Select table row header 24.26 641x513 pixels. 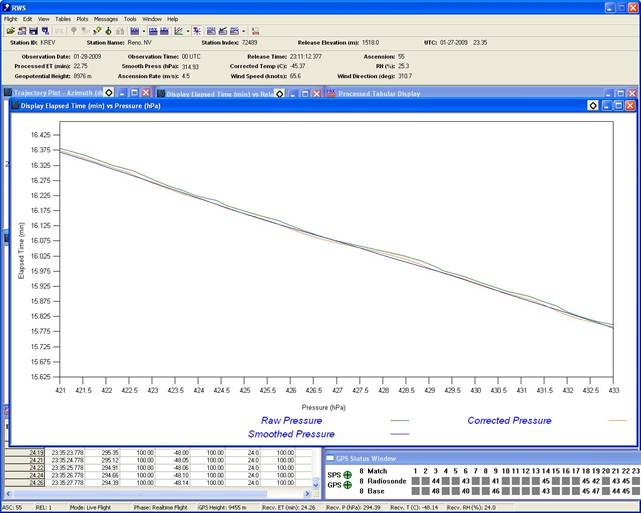pos(25,483)
